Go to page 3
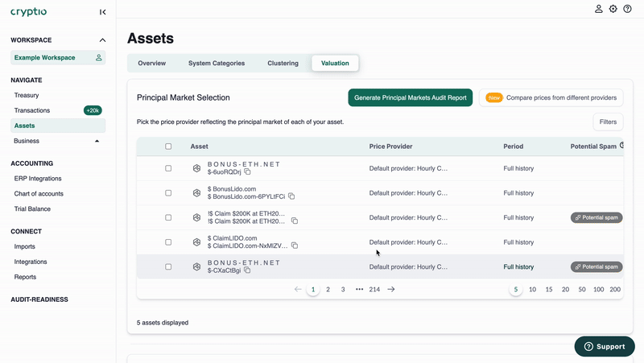Screen dimensions: 644x363 [x=343, y=290]
